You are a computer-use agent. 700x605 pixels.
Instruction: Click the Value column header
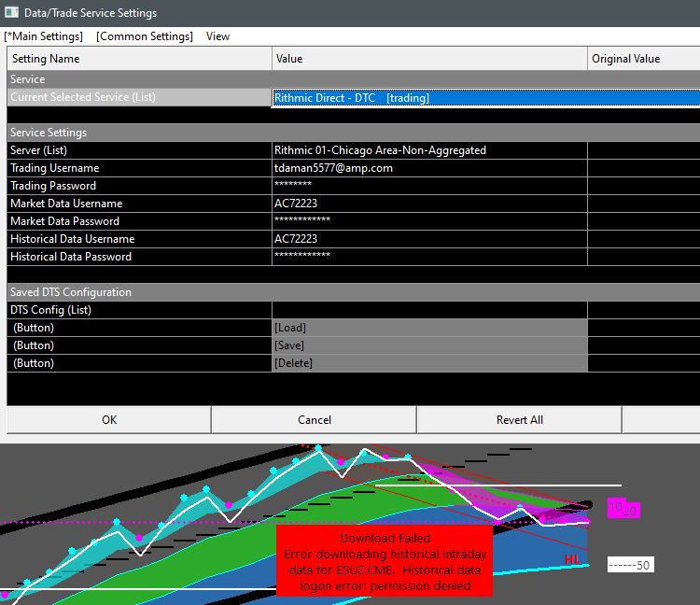point(429,59)
